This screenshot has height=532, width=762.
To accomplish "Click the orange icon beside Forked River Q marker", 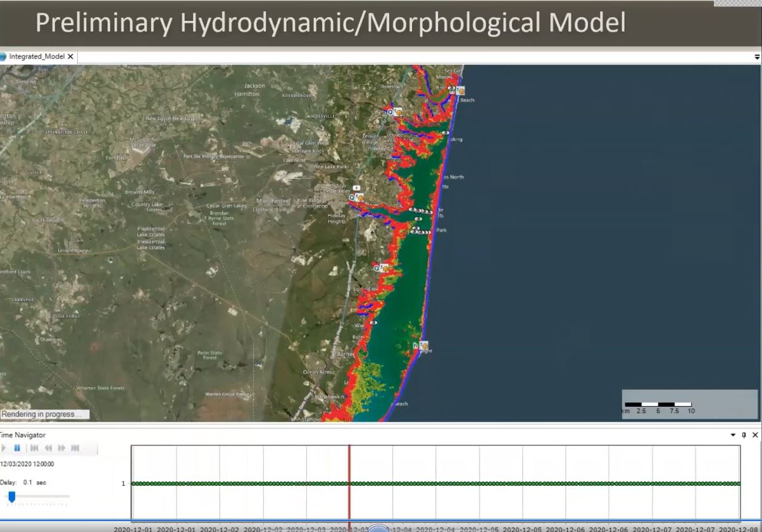I will click(385, 268).
